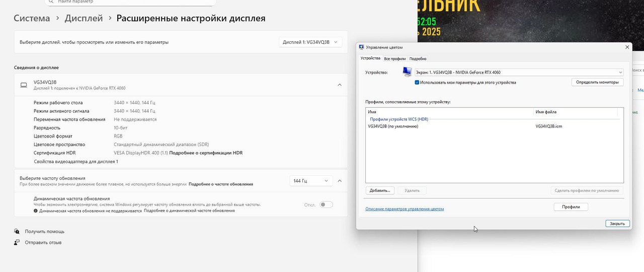
Task: Click the monitor icon next to device dropdown
Action: [x=407, y=72]
